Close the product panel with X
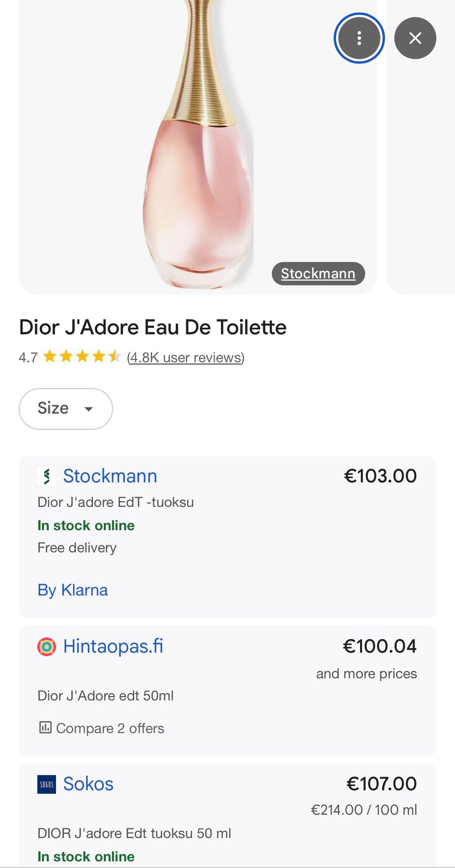455x868 pixels. [x=415, y=38]
